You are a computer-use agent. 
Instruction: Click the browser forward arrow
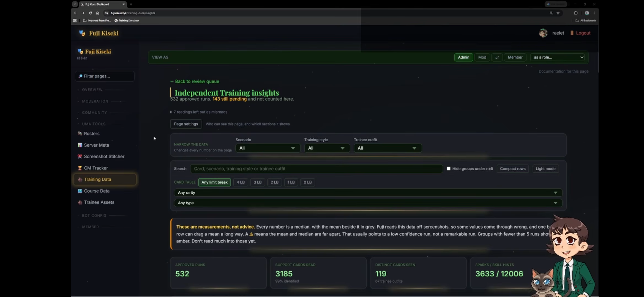pos(83,13)
